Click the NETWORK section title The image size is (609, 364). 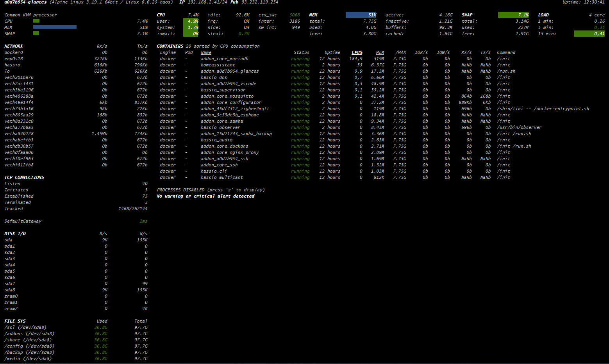(x=14, y=46)
